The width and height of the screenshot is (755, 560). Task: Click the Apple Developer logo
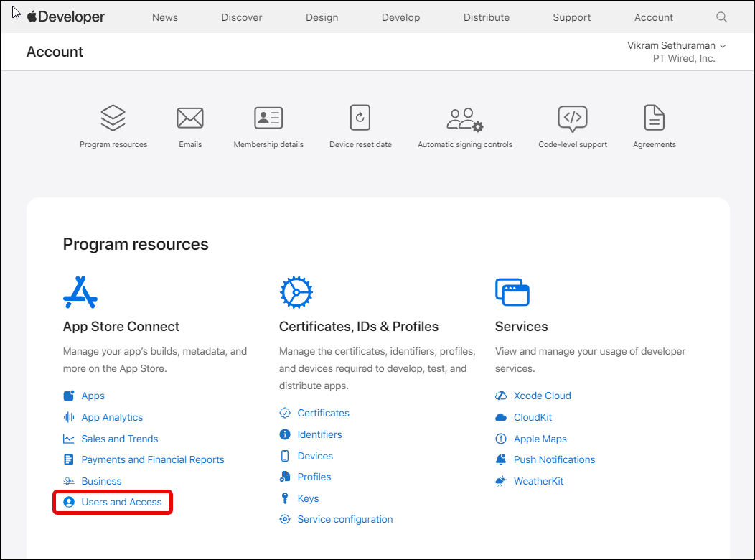point(66,17)
